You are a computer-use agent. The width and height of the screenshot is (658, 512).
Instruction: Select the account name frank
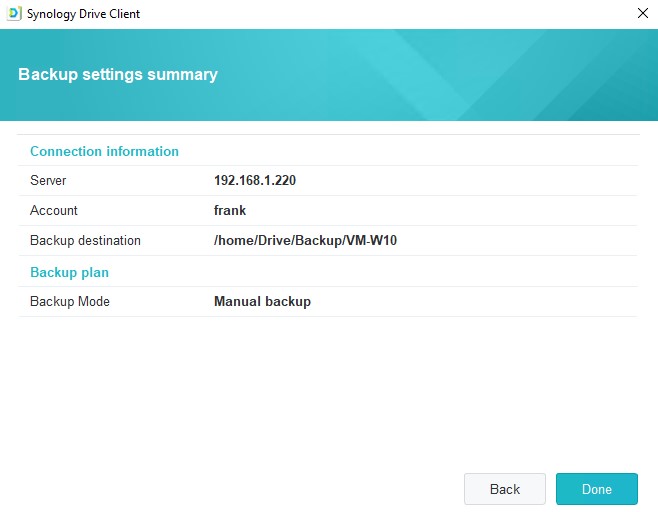[230, 210]
